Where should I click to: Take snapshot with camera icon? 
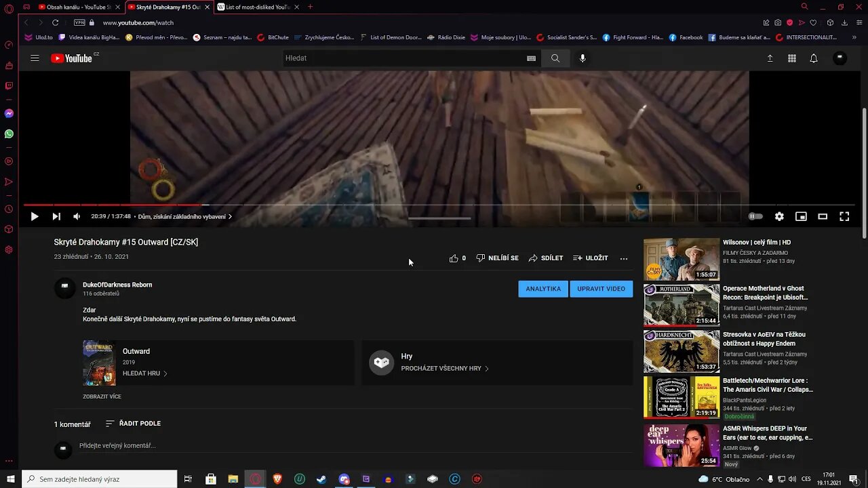pos(778,22)
